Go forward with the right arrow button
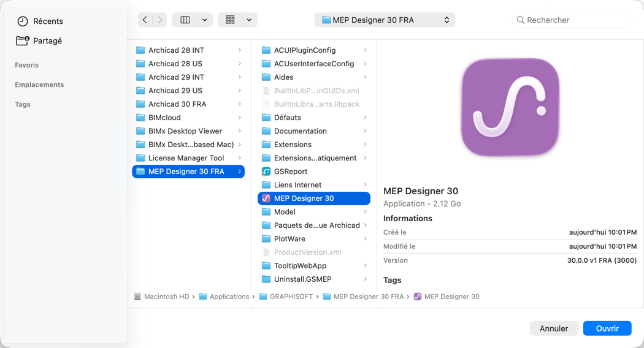The height and width of the screenshot is (348, 644). click(x=159, y=20)
